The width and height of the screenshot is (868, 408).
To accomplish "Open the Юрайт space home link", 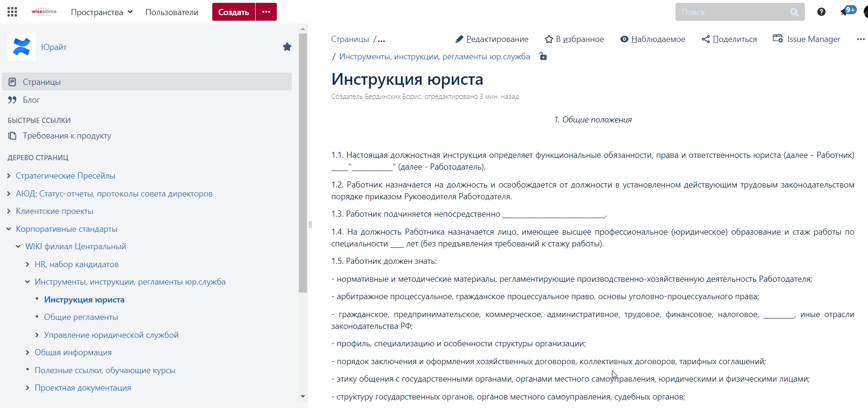I will [x=54, y=47].
